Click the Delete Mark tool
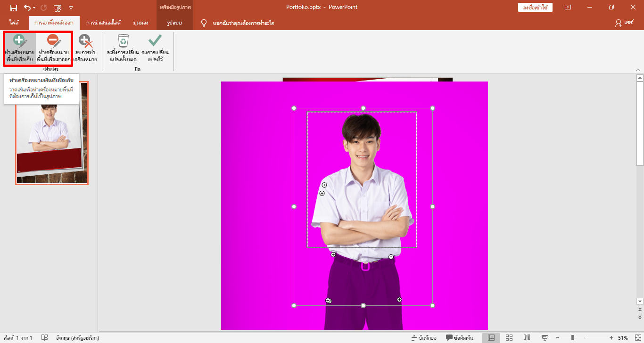Image resolution: width=644 pixels, height=343 pixels. click(85, 48)
